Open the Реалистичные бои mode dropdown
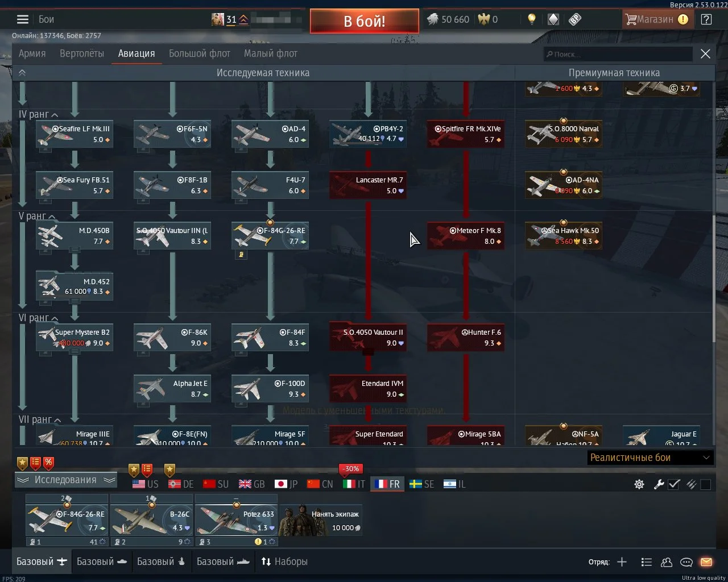The image size is (728, 582). tap(650, 458)
